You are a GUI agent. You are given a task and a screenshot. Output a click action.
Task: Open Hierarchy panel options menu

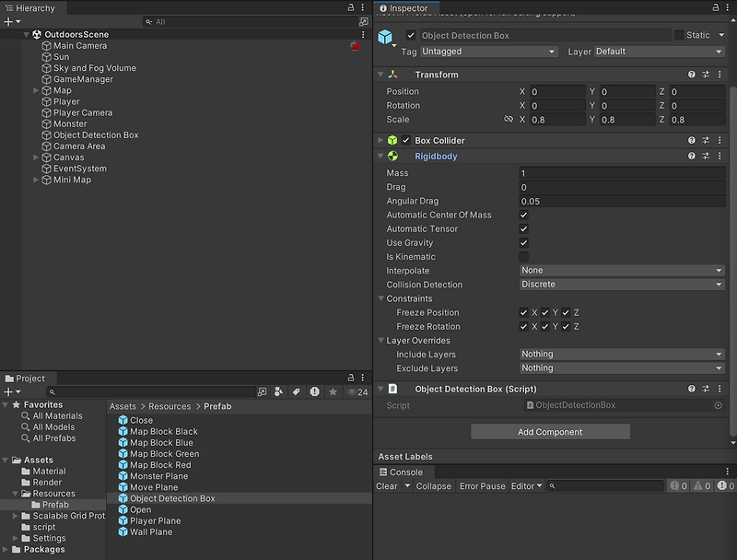(362, 7)
